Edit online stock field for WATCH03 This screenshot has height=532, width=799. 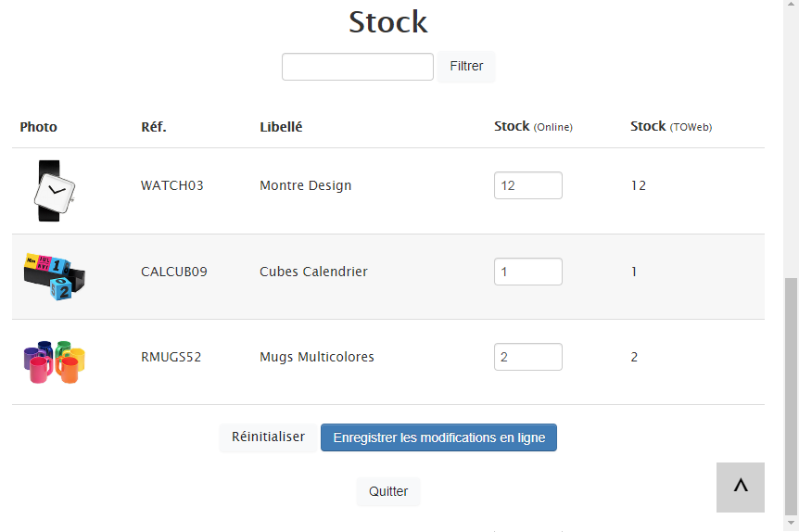(528, 185)
